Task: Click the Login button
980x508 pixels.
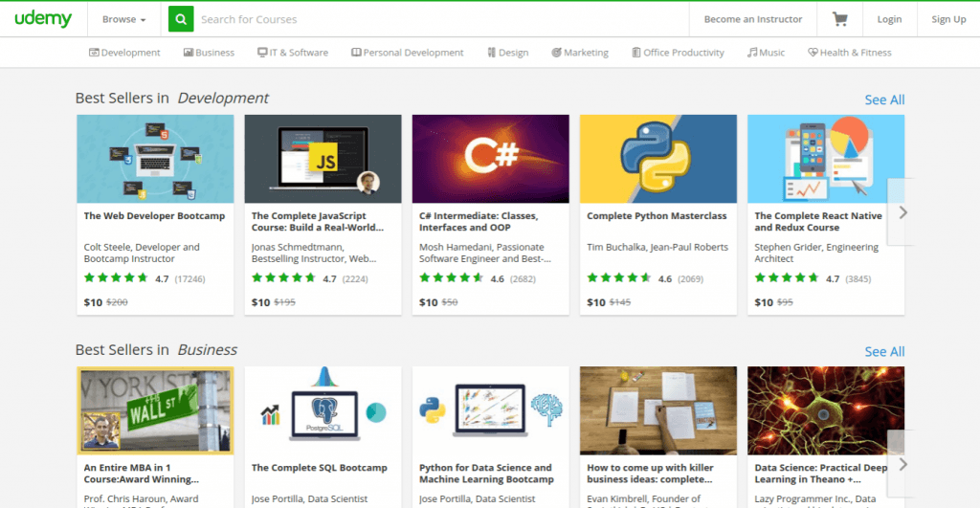Action: pos(889,19)
